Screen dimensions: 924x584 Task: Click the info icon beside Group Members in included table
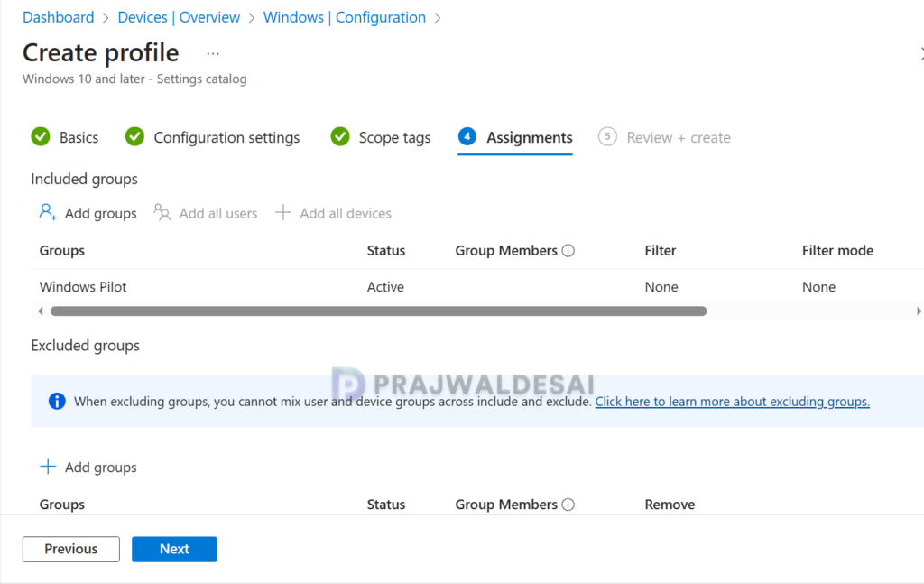pyautogui.click(x=568, y=250)
